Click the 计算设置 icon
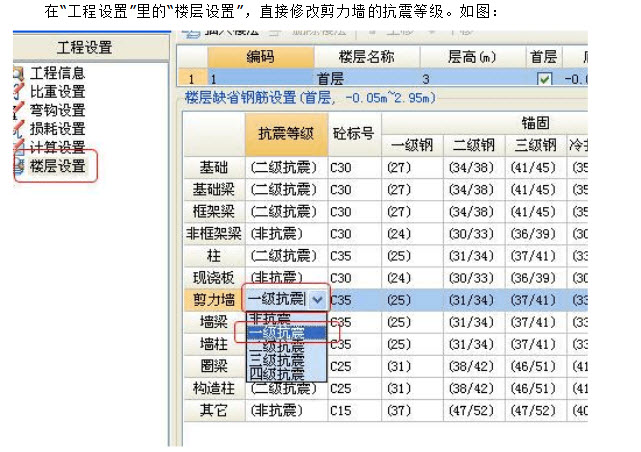The height and width of the screenshot is (452, 641). pos(18,148)
